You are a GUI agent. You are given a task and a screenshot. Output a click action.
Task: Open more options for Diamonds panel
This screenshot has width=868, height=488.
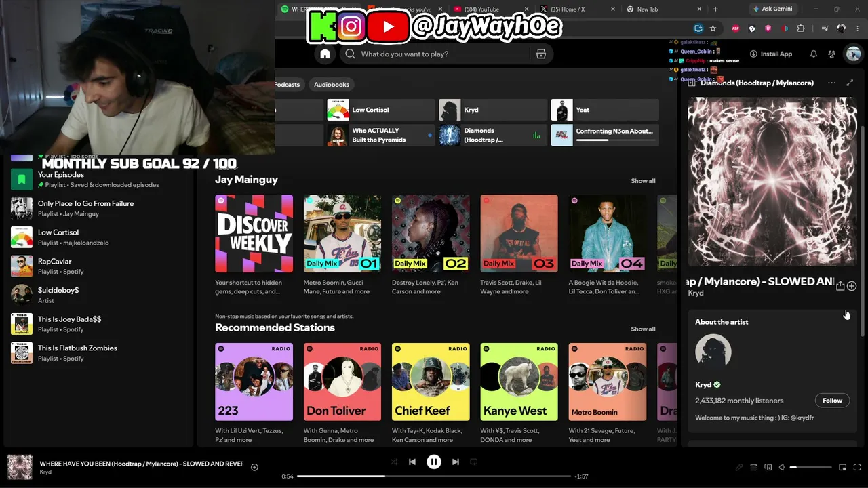pos(831,83)
